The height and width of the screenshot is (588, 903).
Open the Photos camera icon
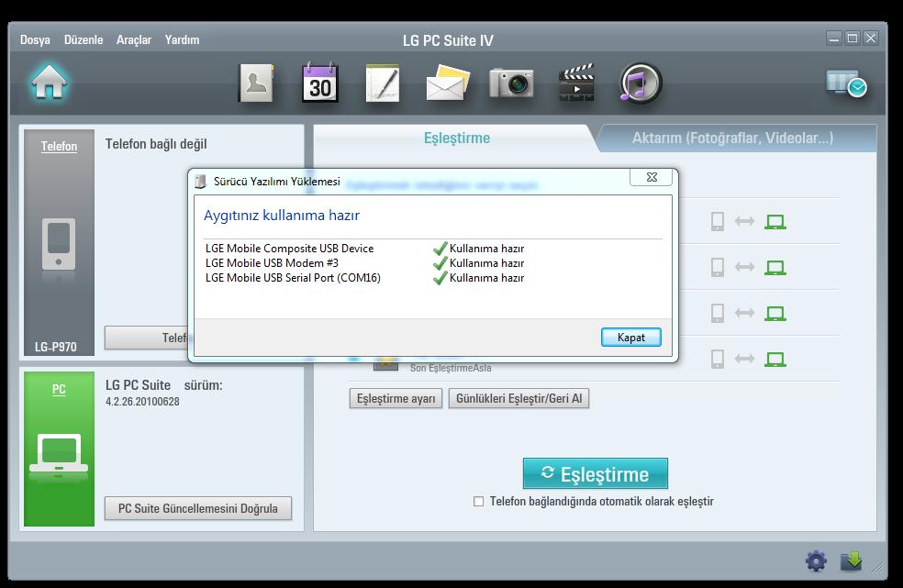[x=511, y=83]
